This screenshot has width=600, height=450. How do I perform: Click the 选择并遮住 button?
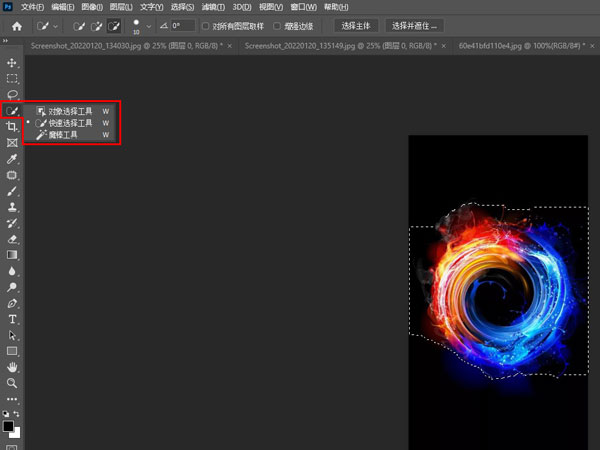click(x=418, y=25)
